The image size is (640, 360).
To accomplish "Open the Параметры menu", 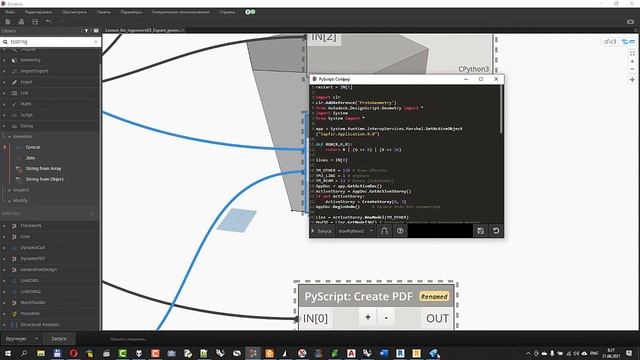I will click(131, 12).
